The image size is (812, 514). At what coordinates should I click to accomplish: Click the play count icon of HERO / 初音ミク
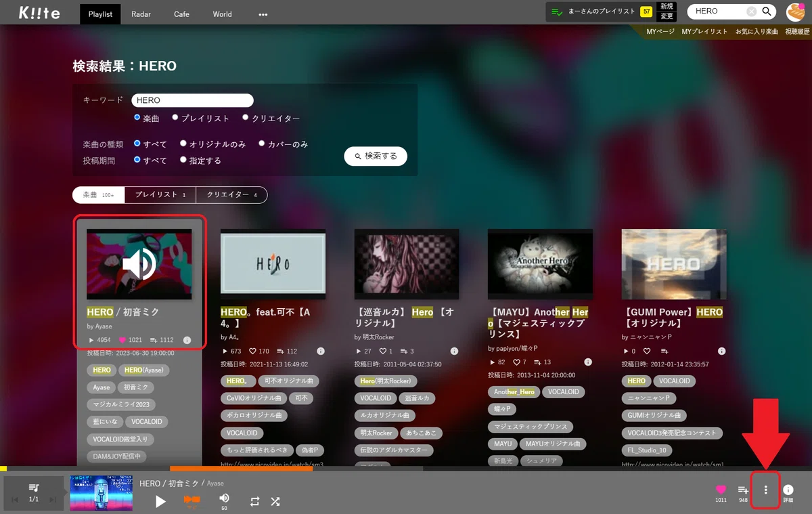pos(92,340)
